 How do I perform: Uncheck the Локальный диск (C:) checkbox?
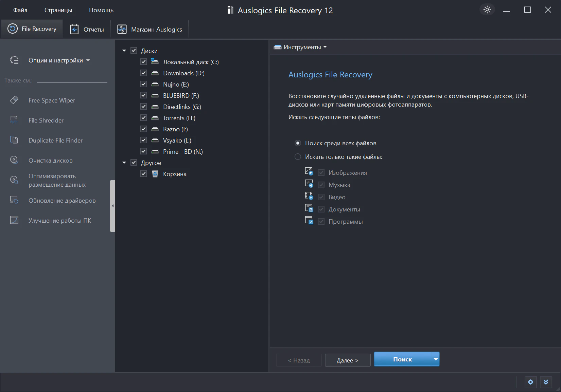pyautogui.click(x=144, y=62)
